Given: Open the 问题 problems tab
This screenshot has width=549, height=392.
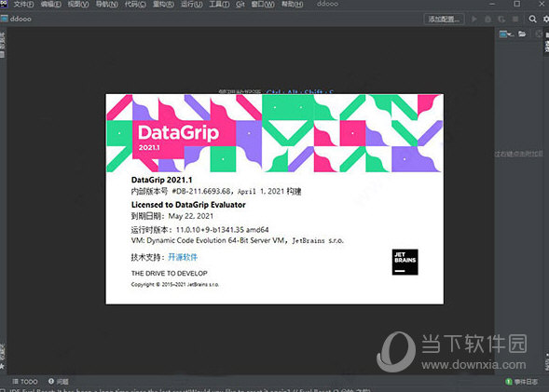Looking at the screenshot, I should point(59,382).
